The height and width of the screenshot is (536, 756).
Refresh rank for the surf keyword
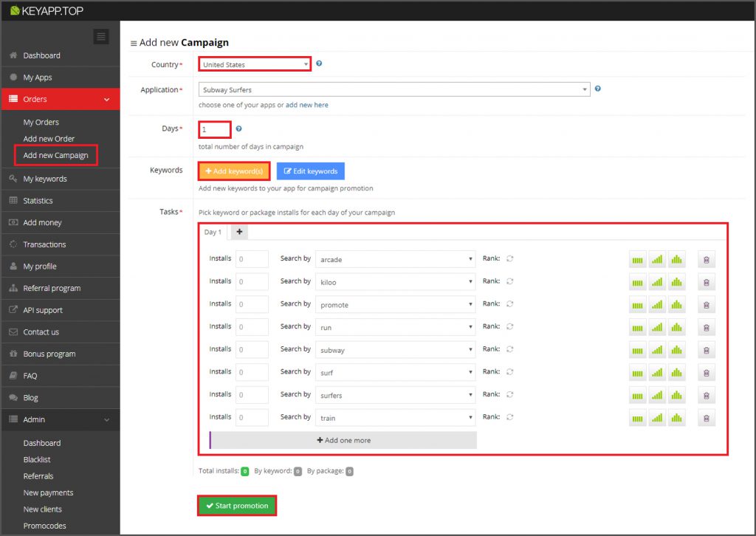(510, 372)
